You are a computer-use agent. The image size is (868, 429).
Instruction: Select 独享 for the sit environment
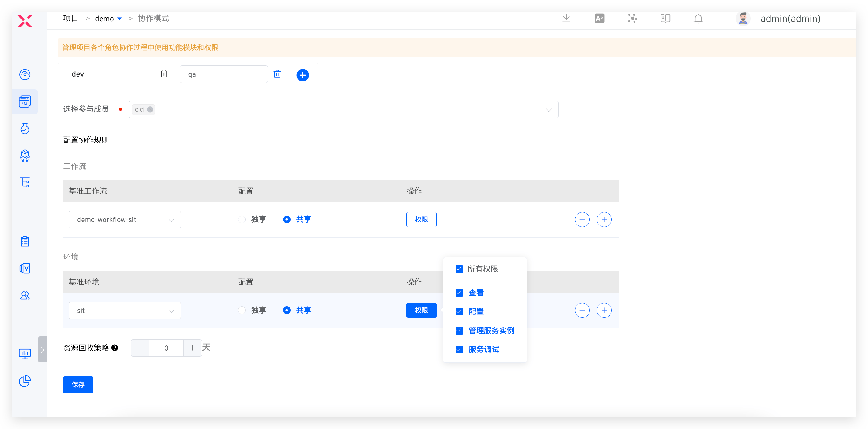pyautogui.click(x=242, y=311)
